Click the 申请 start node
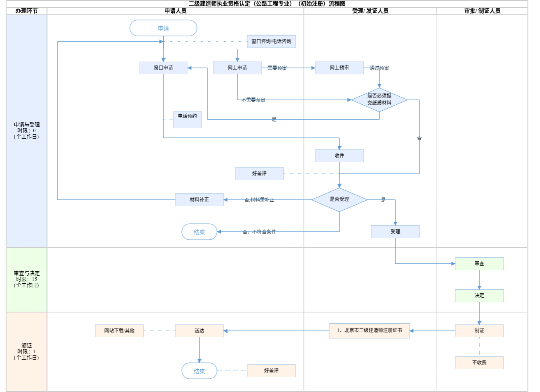 point(163,28)
